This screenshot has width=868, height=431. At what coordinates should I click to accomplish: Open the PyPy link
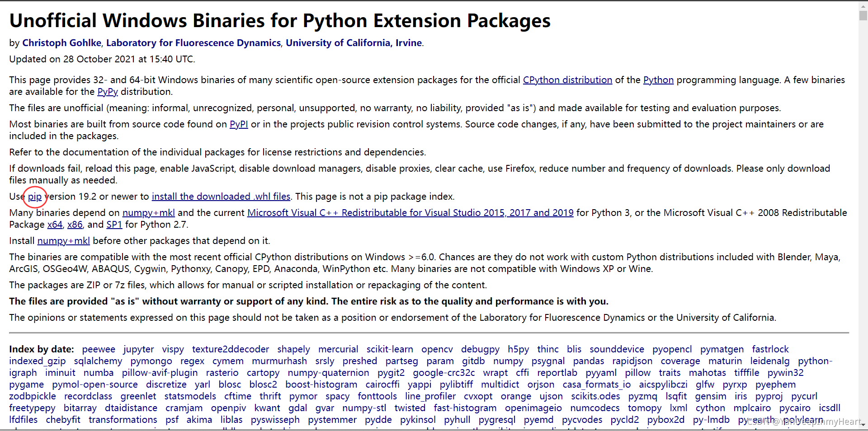[x=108, y=92]
